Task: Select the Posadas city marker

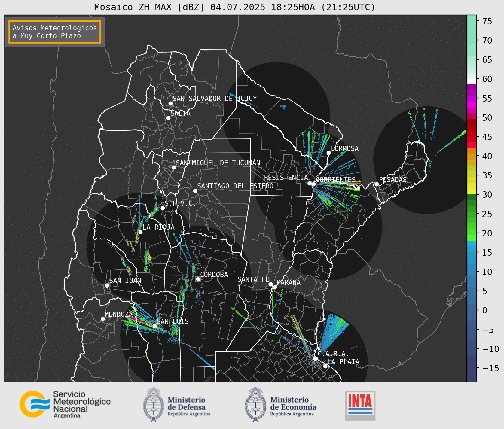Action: pos(377,184)
